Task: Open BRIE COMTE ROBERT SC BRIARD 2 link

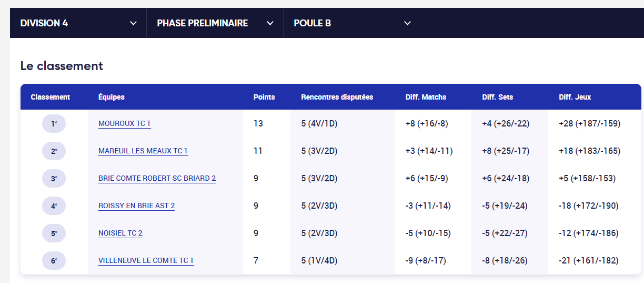Action: pyautogui.click(x=157, y=179)
